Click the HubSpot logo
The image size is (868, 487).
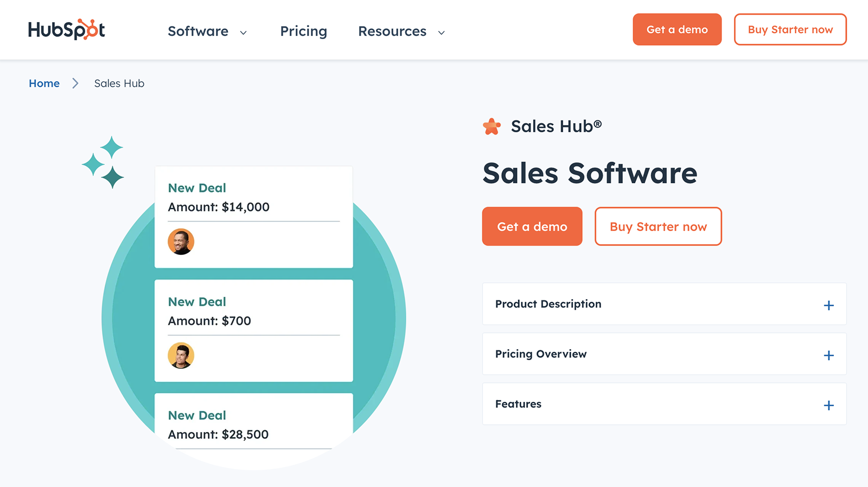point(66,29)
